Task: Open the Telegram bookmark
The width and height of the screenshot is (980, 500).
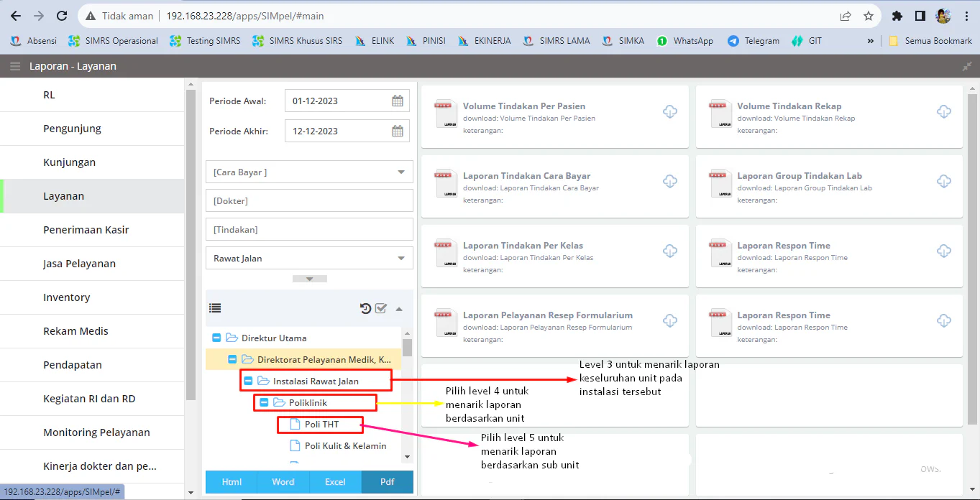Action: (x=753, y=41)
